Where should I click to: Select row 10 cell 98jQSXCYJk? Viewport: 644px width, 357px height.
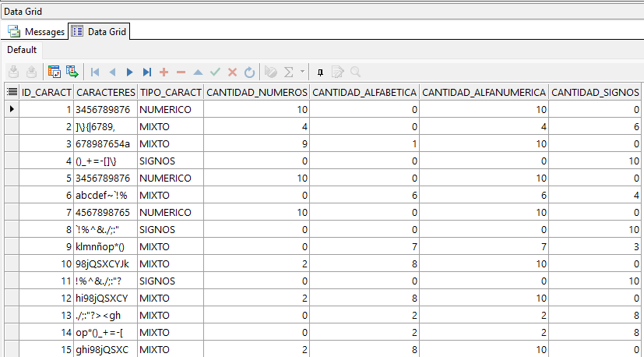click(x=104, y=263)
